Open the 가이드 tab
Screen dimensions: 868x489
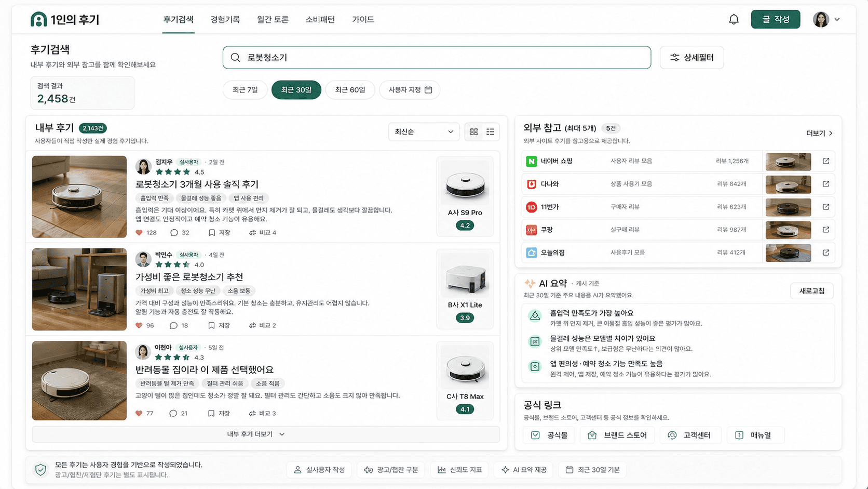tap(363, 20)
